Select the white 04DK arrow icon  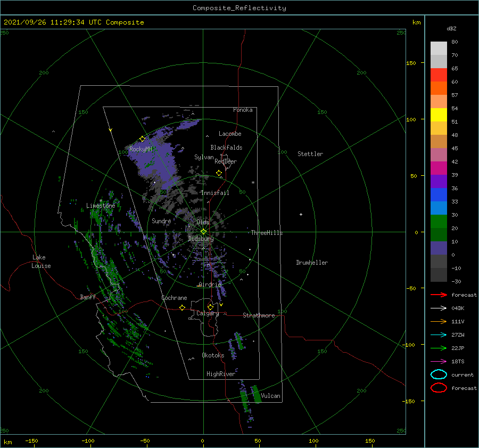[439, 308]
